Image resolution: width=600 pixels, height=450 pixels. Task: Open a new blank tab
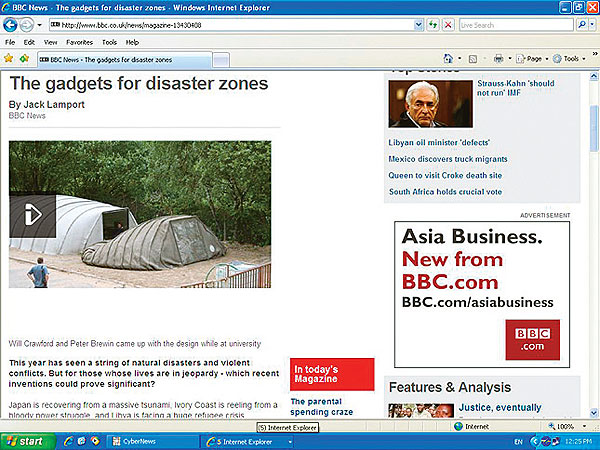coord(221,60)
